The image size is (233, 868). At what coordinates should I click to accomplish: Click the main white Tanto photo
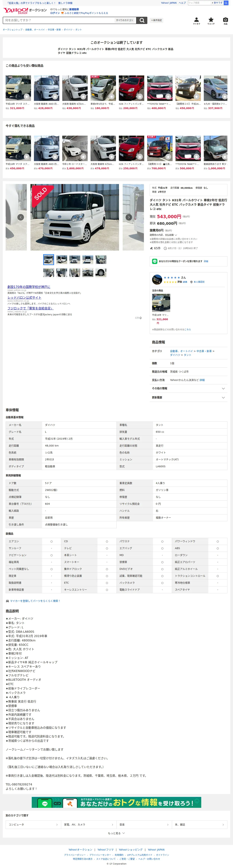tap(75, 217)
